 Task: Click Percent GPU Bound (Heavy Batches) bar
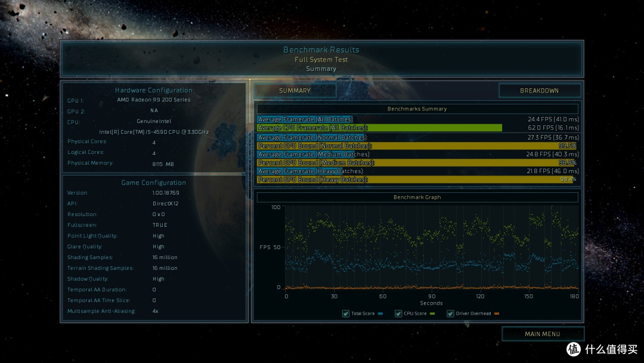tap(415, 180)
